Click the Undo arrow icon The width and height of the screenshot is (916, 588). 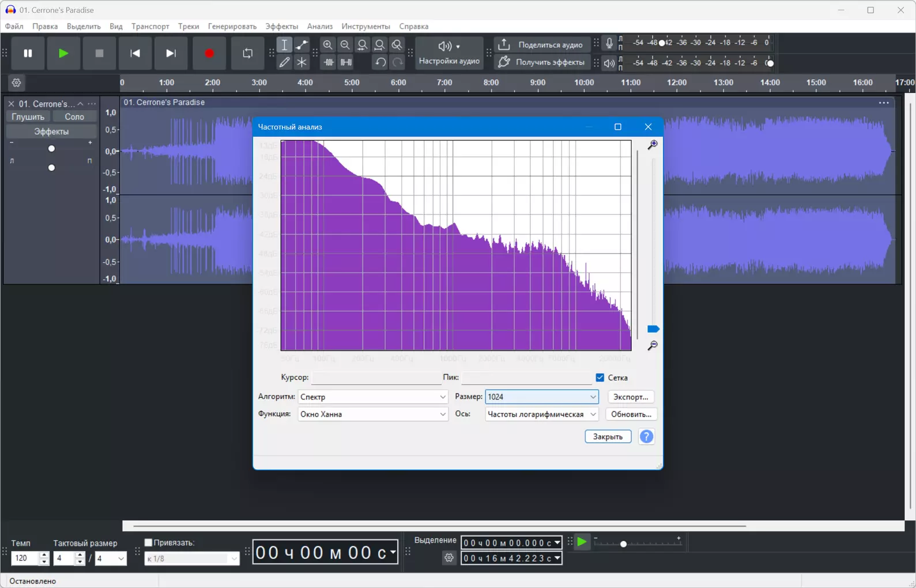tap(380, 62)
